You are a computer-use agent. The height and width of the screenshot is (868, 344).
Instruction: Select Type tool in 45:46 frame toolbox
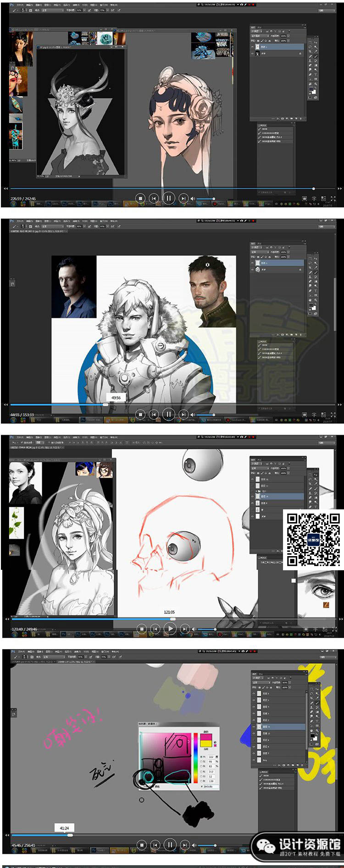tap(317, 721)
